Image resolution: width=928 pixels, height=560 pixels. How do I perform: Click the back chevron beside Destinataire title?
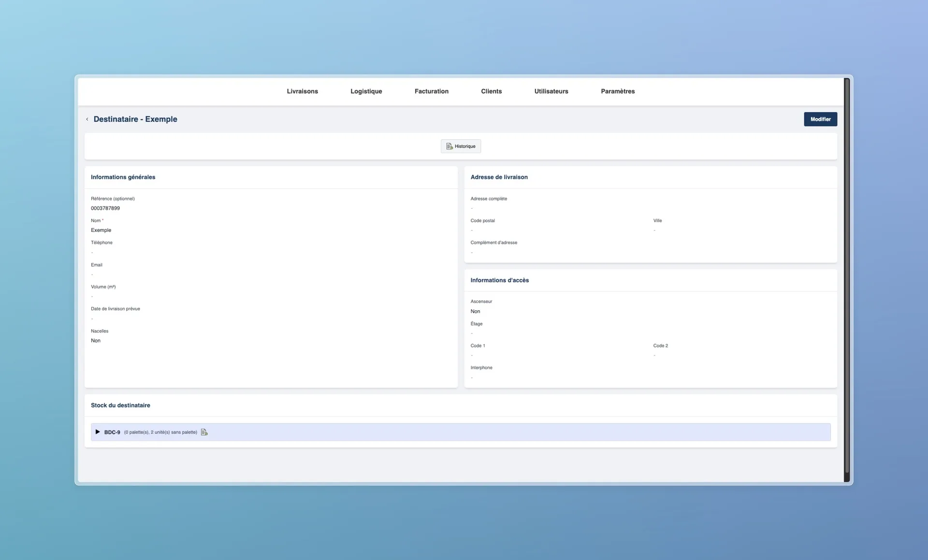coord(87,119)
